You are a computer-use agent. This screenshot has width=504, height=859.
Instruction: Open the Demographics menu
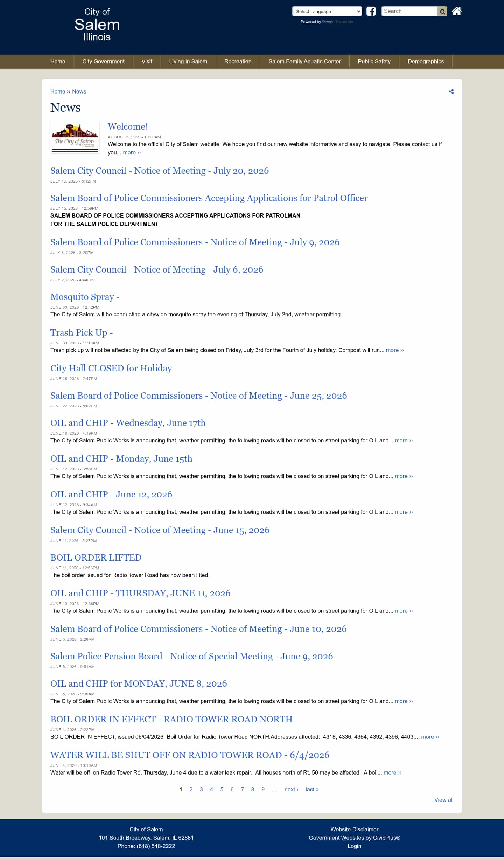click(x=426, y=61)
